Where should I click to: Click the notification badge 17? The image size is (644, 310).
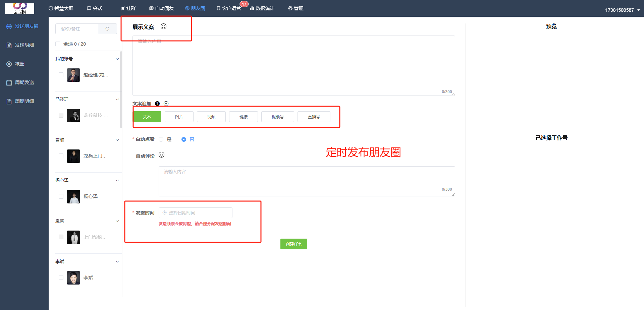pos(244,4)
